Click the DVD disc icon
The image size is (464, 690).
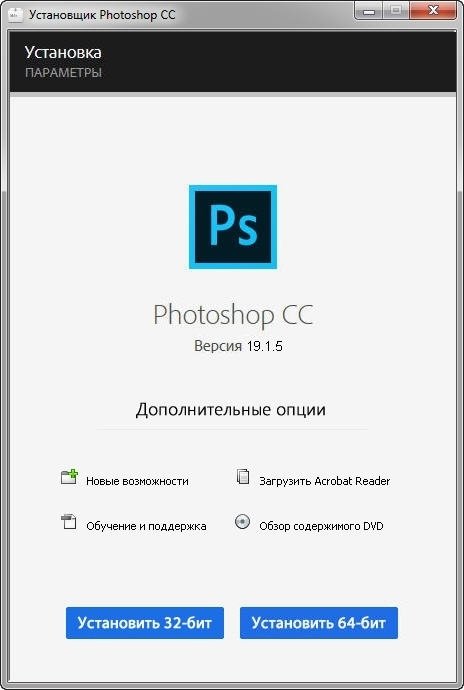pos(243,522)
